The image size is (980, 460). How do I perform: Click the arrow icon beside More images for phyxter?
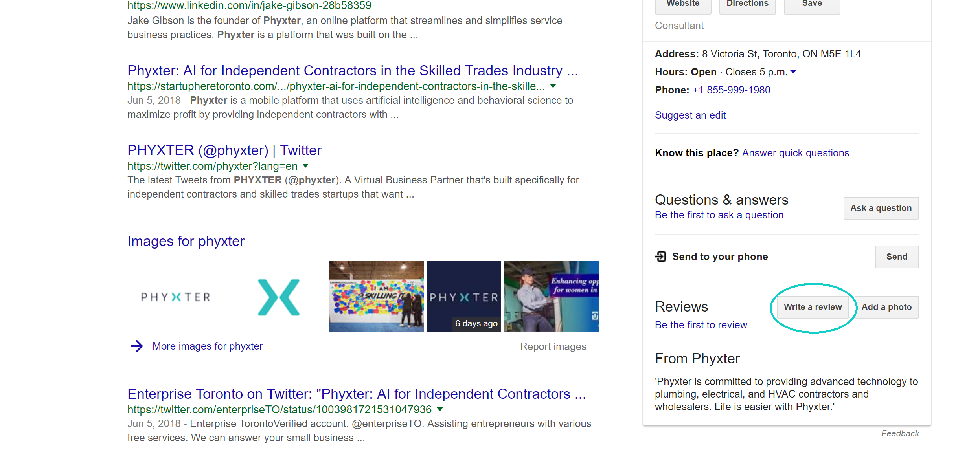[x=136, y=346]
